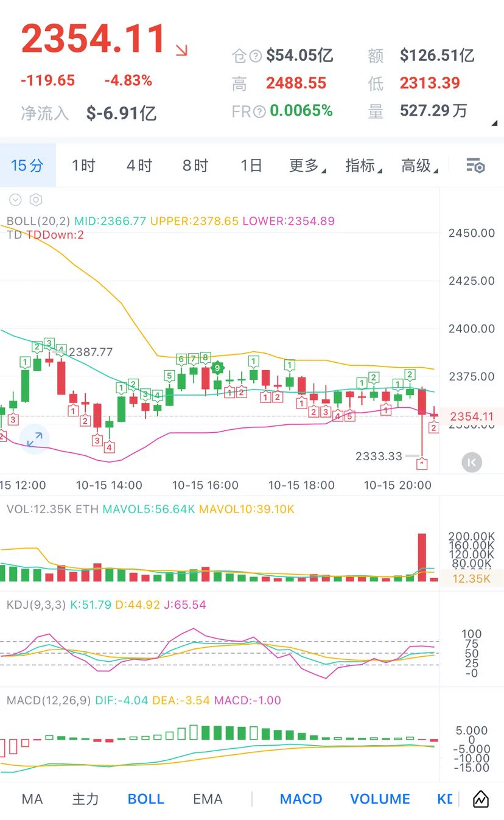Switch to the 1日 timeframe
Screen dimensions: 504x820
pyautogui.click(x=251, y=166)
